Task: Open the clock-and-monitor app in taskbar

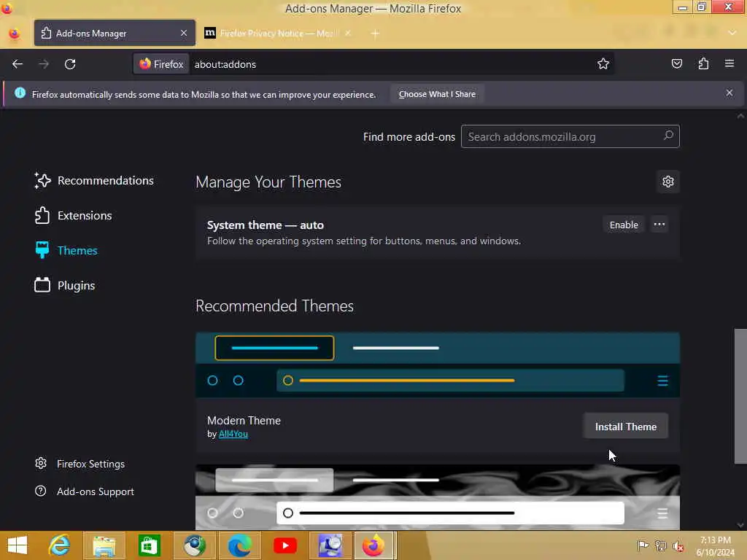Action: tap(330, 545)
